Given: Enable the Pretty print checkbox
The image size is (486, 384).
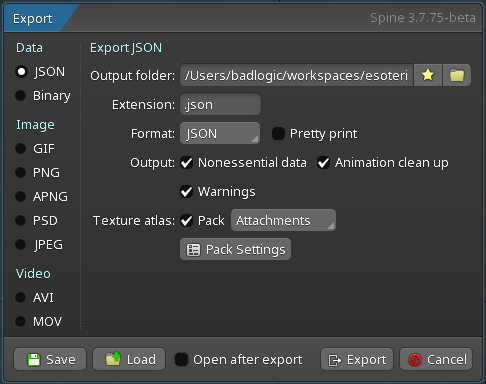Looking at the screenshot, I should 278,134.
